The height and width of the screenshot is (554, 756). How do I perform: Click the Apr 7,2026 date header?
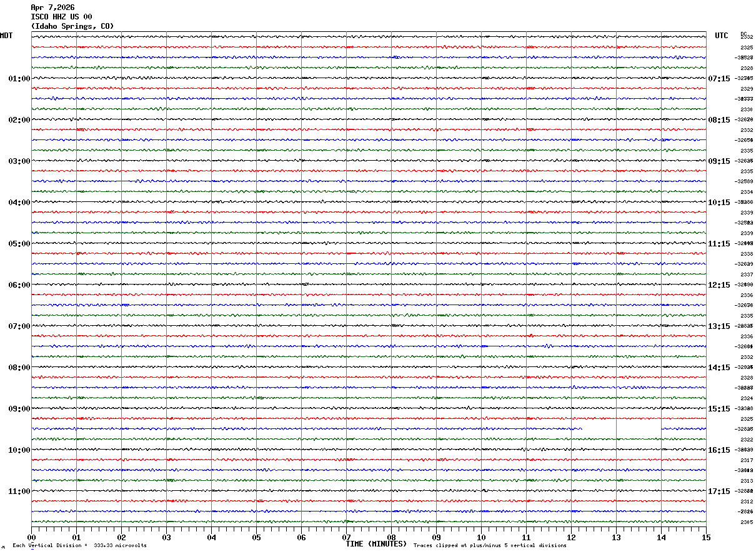click(52, 8)
